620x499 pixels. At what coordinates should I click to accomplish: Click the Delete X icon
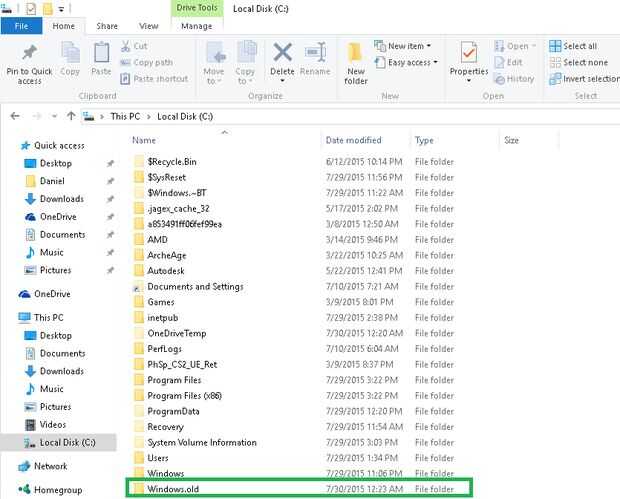282,52
